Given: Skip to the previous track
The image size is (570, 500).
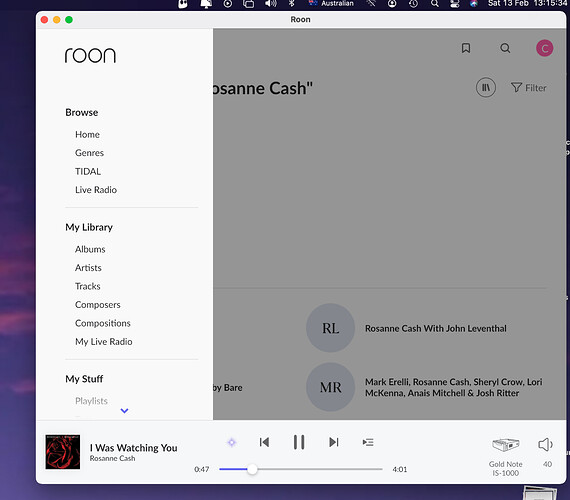Looking at the screenshot, I should [x=264, y=442].
